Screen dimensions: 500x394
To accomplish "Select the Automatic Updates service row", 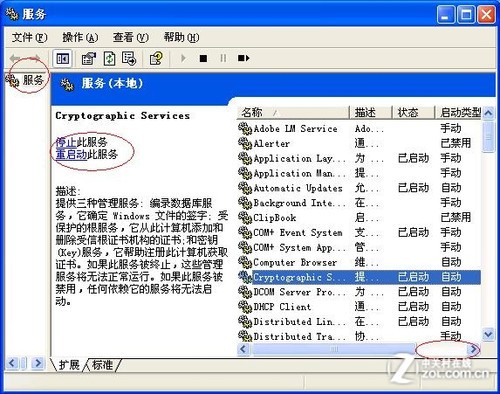I will coord(359,188).
